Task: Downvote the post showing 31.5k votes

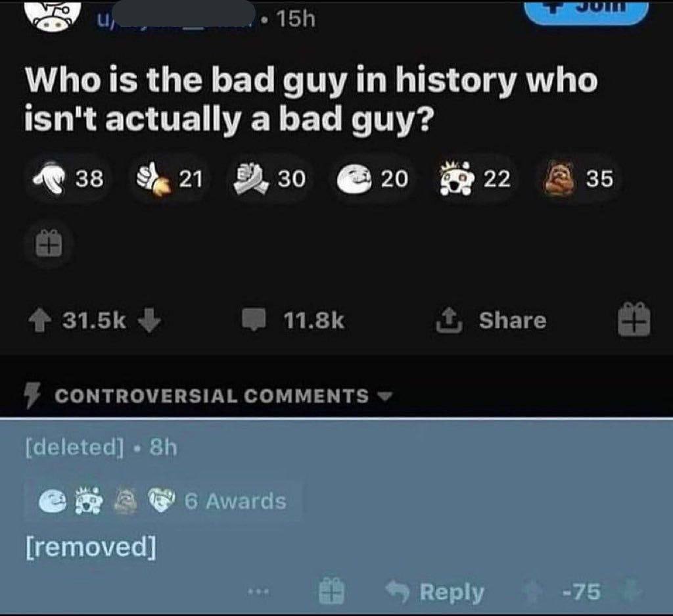Action: click(149, 320)
